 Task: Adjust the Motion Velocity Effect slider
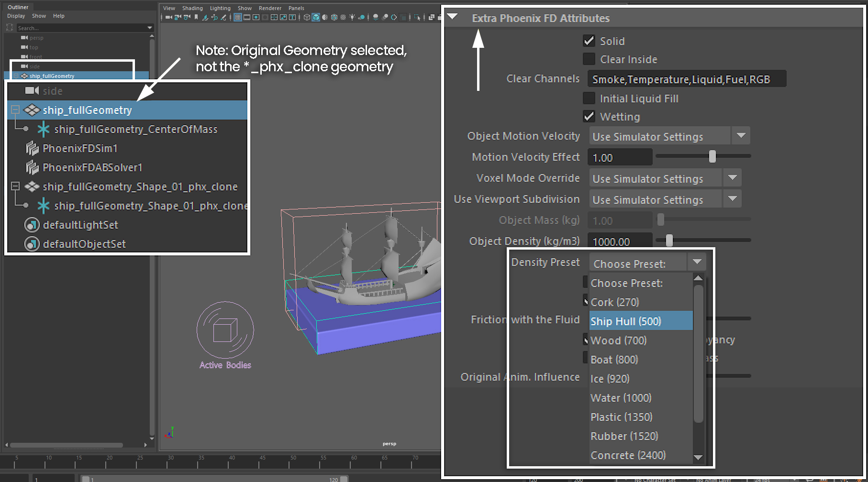click(712, 156)
